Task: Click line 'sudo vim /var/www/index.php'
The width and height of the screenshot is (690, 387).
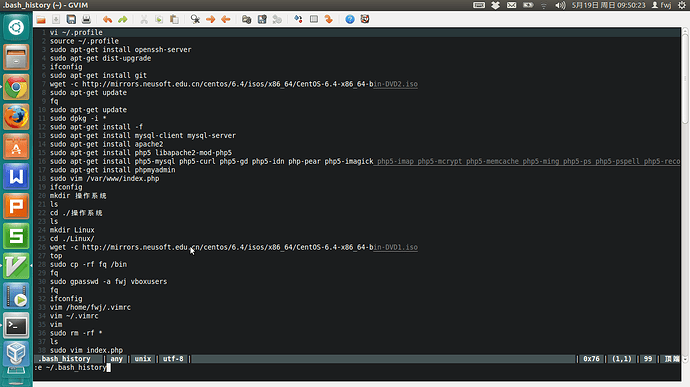Action: (104, 179)
